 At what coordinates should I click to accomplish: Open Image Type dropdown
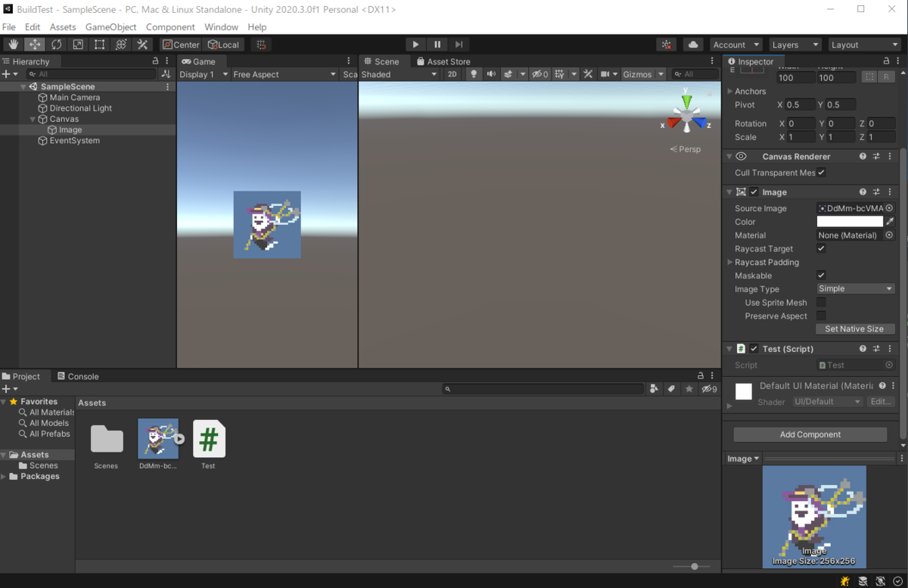855,289
